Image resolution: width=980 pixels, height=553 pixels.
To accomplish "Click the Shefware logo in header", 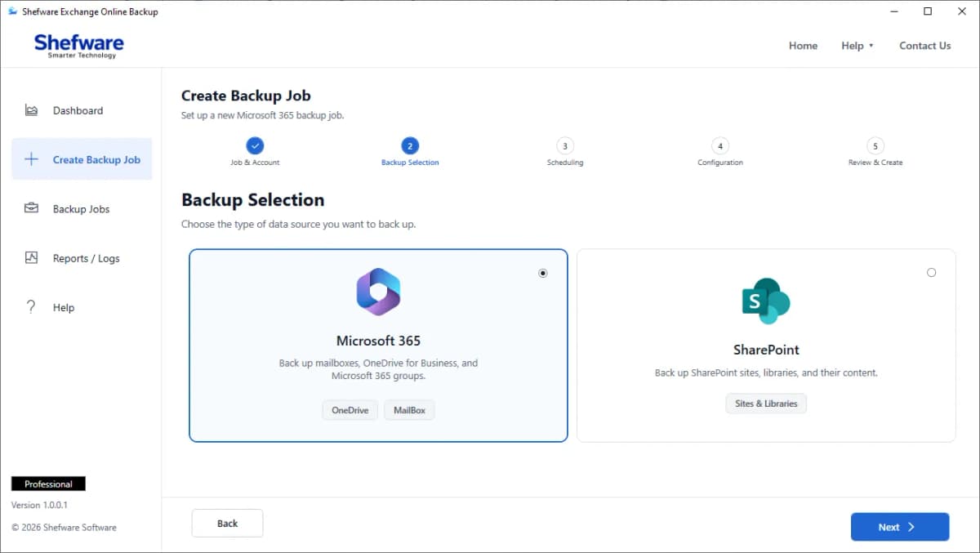I will point(79,46).
